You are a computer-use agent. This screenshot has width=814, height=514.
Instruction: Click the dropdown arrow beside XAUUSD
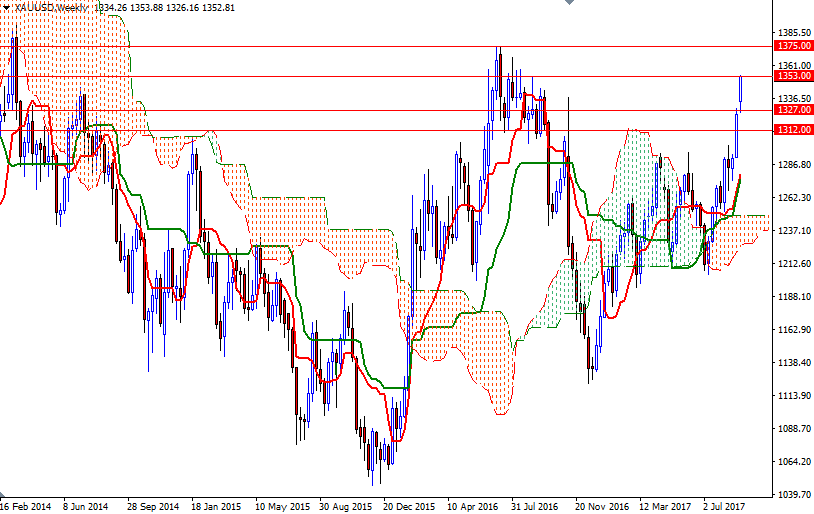pyautogui.click(x=6, y=8)
